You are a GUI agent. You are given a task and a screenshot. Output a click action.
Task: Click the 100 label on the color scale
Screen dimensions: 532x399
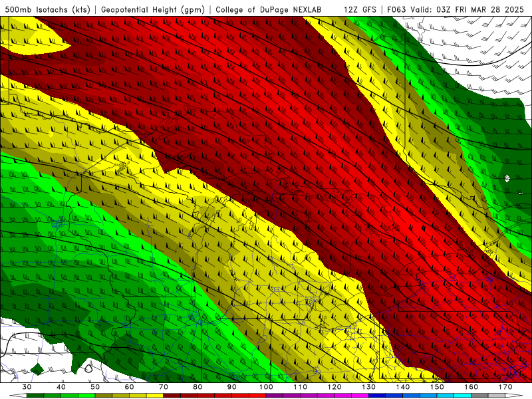tap(266, 387)
